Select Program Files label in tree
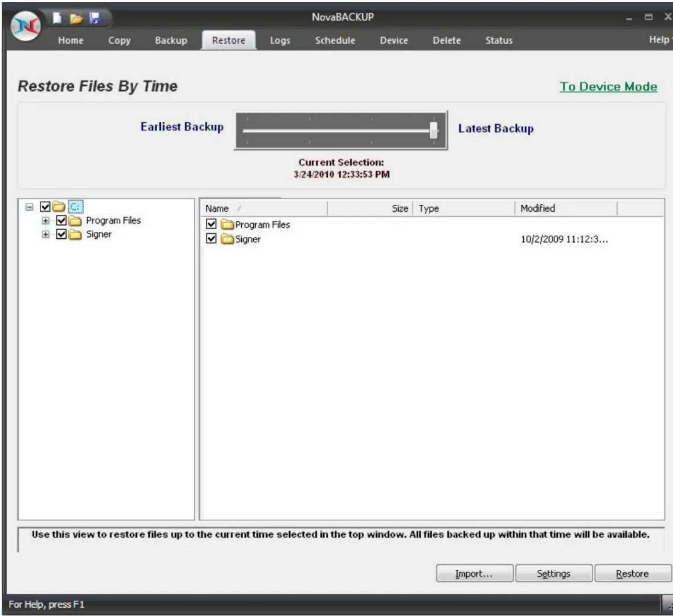The height and width of the screenshot is (616, 673). (114, 220)
